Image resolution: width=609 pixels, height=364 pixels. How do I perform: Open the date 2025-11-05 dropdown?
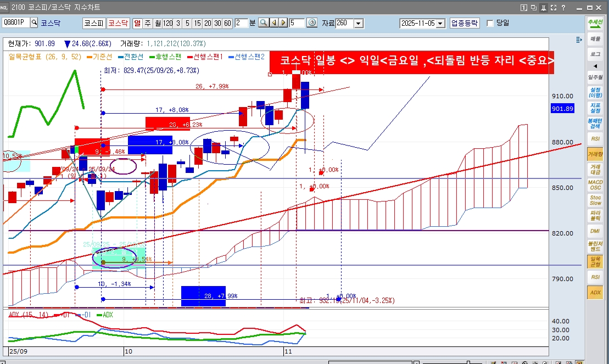click(440, 23)
